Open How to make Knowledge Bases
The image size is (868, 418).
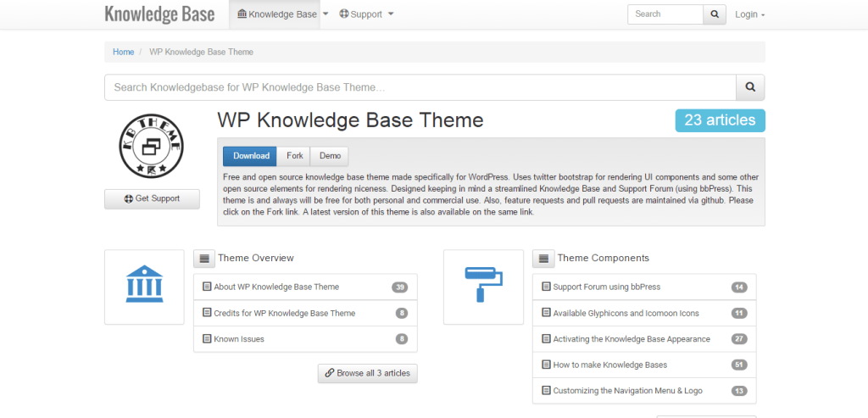[x=610, y=365]
